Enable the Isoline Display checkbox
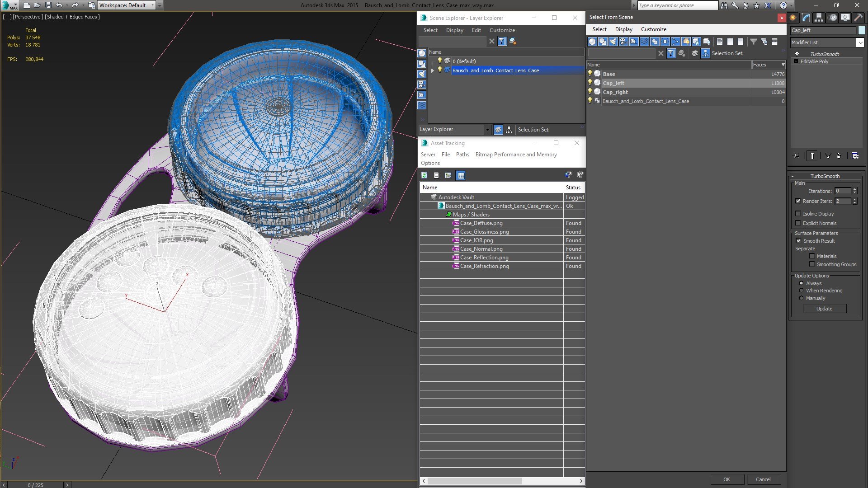Viewport: 868px width, 488px height. [798, 214]
